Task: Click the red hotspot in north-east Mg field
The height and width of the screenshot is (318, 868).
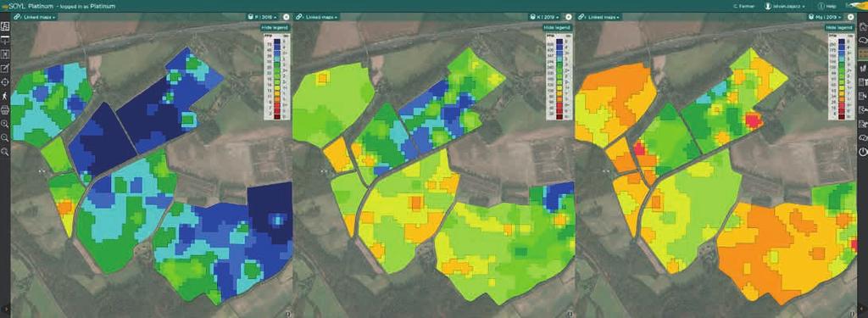Action: tap(754, 120)
